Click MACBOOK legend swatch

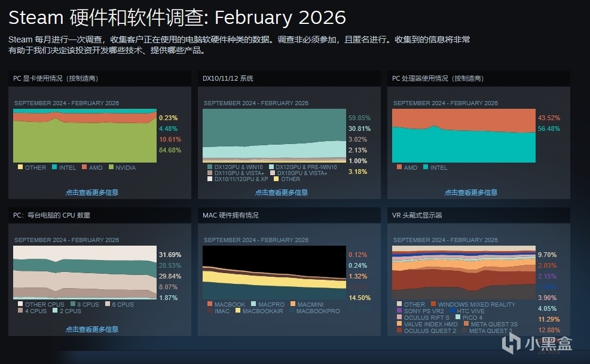210,304
